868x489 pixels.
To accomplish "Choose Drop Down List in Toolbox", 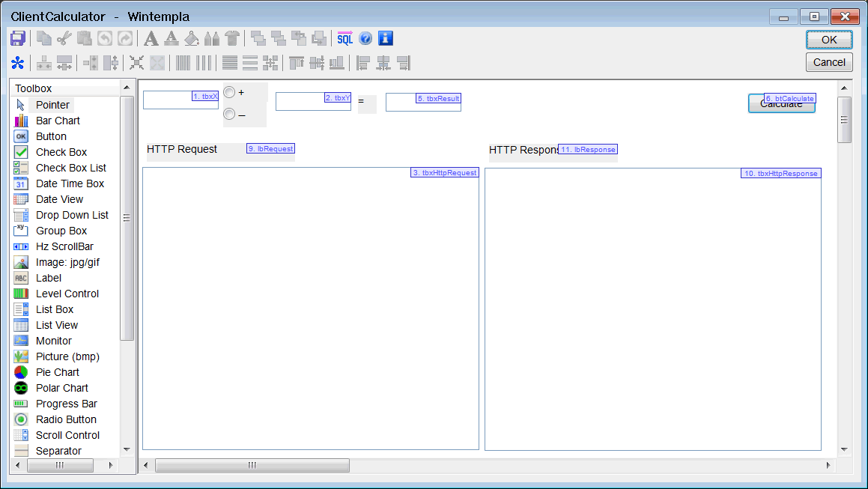I will coord(72,215).
